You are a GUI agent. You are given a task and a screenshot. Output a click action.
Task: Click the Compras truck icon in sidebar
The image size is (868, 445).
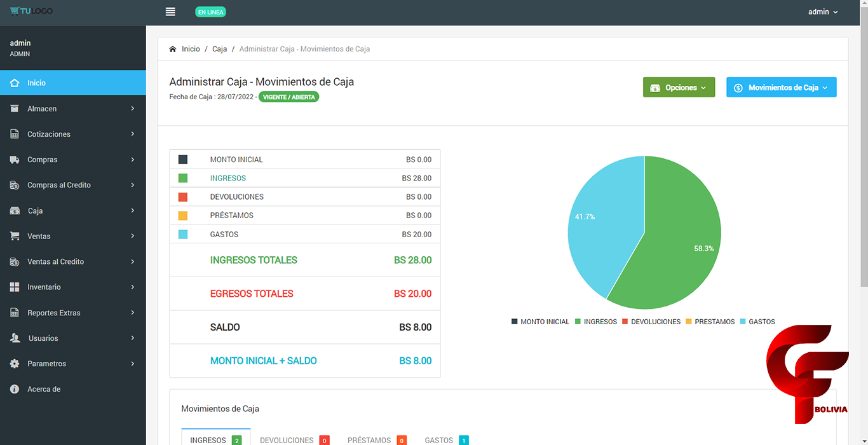[15, 160]
